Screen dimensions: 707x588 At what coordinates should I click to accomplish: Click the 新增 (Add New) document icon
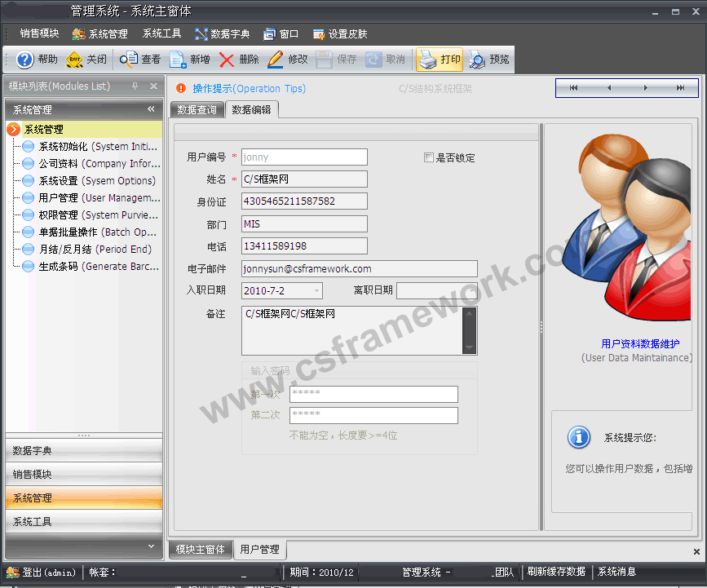[178, 60]
